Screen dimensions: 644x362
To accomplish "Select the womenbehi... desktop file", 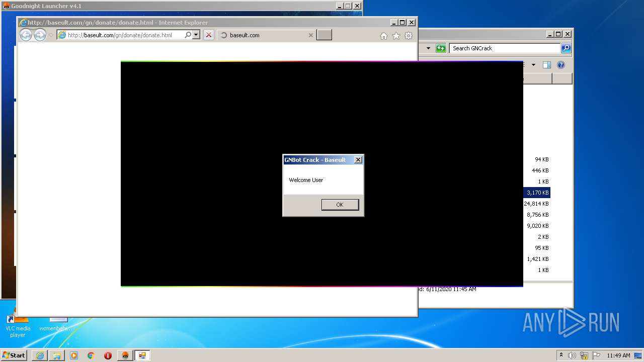I will point(56,325).
